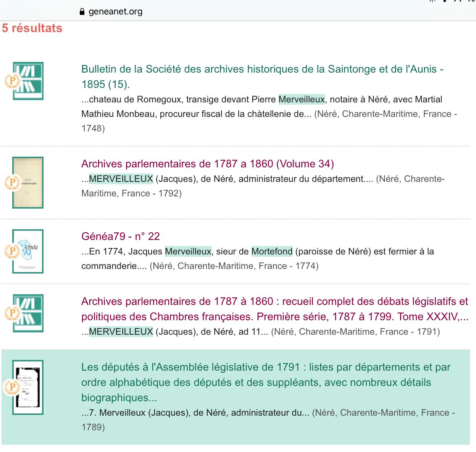Click the library icon thumbnail for Bulletin de la Société
Image resolution: width=476 pixels, height=452 pixels.
click(x=28, y=81)
